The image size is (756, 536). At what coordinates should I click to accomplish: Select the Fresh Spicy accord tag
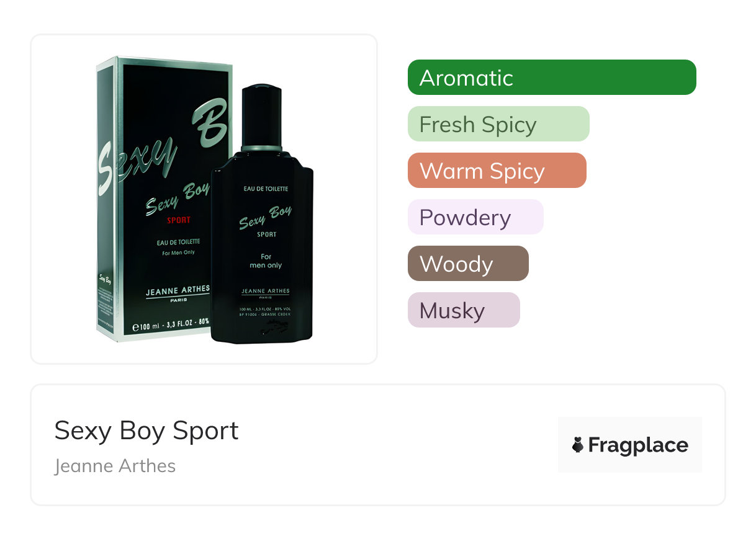coord(498,124)
